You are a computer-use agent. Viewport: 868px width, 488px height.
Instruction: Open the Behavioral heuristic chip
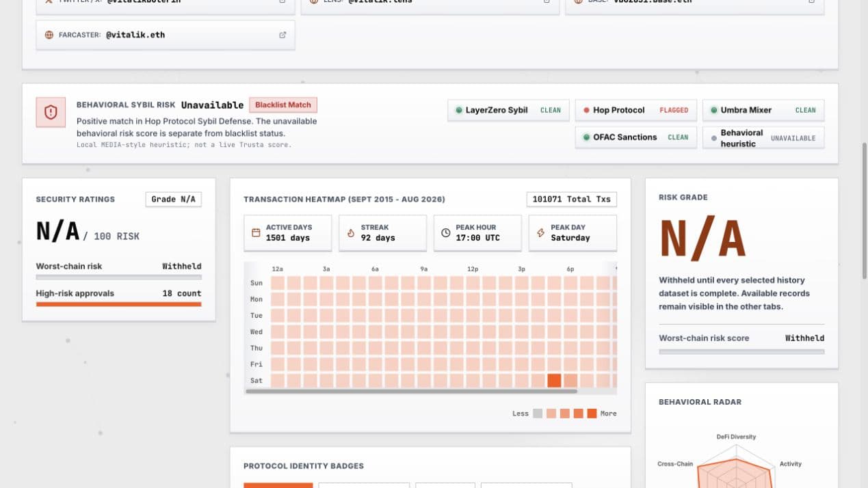pos(763,138)
